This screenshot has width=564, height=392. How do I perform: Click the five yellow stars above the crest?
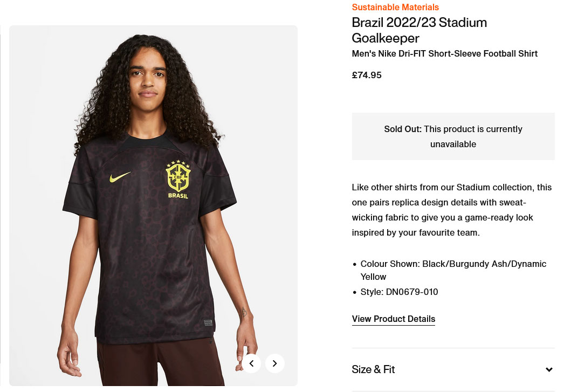tap(178, 162)
